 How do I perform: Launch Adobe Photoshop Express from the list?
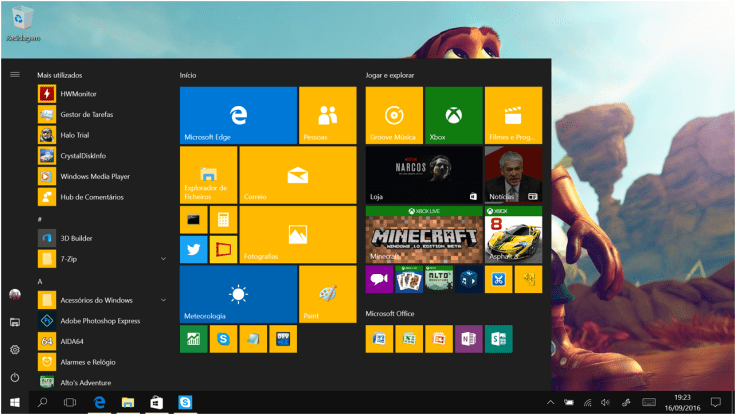100,321
